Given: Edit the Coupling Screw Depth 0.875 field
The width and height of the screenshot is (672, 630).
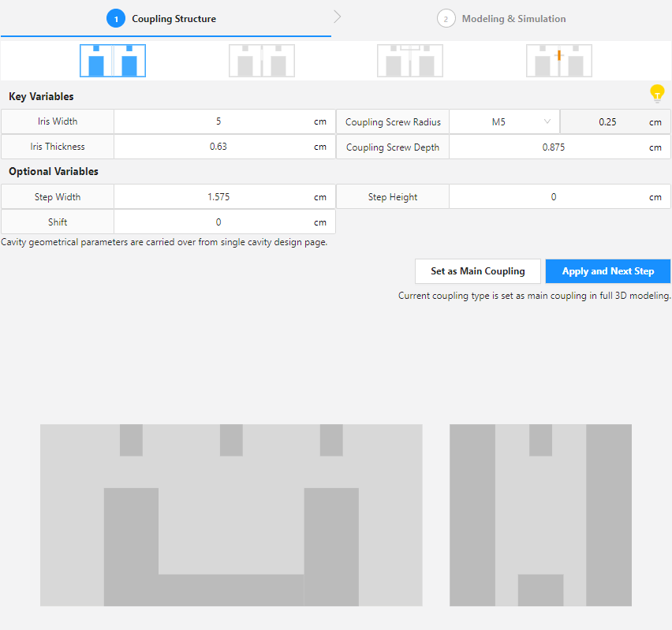Looking at the screenshot, I should (x=560, y=147).
